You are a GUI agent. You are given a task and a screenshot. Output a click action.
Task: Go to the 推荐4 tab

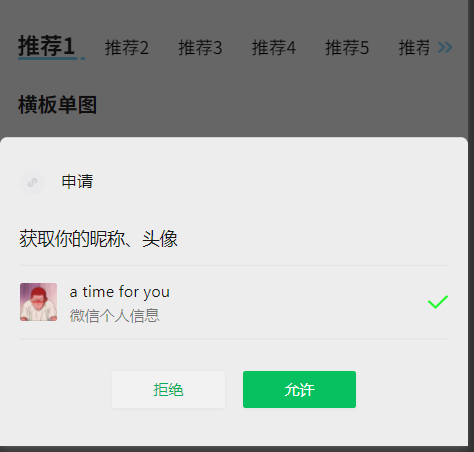274,47
